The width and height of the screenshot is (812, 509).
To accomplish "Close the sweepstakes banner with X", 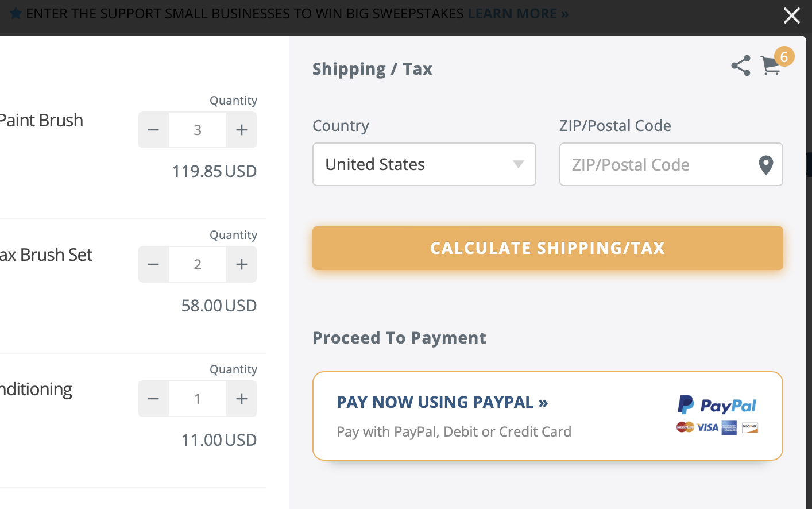I will pyautogui.click(x=791, y=16).
